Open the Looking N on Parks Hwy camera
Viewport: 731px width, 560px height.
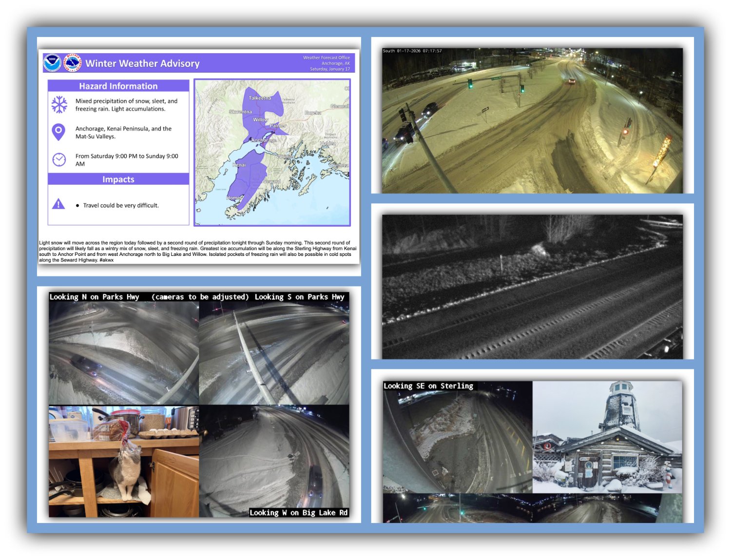pos(124,353)
